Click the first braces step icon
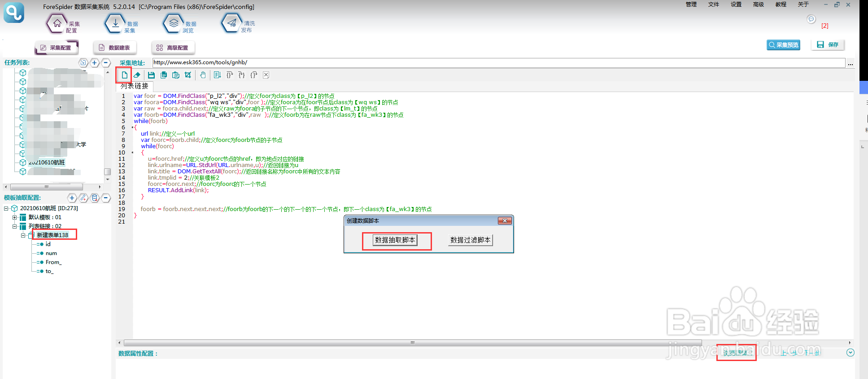The image size is (868, 379). (x=230, y=75)
